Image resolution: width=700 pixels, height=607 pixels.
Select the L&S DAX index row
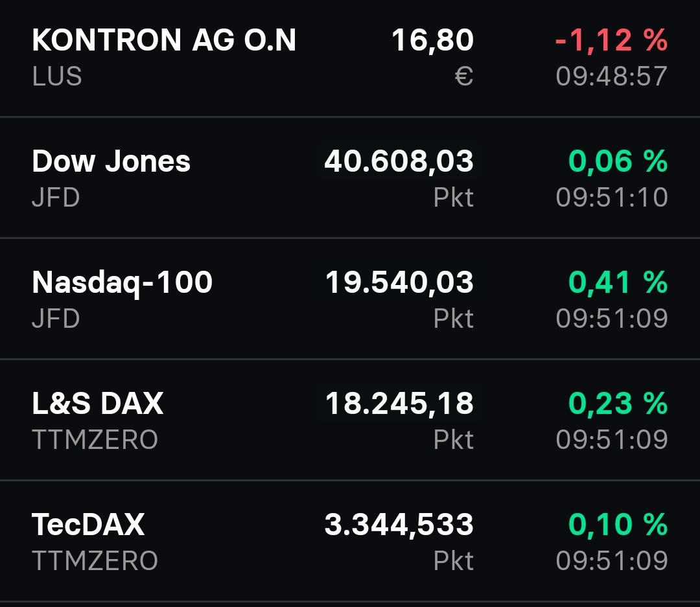[99, 403]
